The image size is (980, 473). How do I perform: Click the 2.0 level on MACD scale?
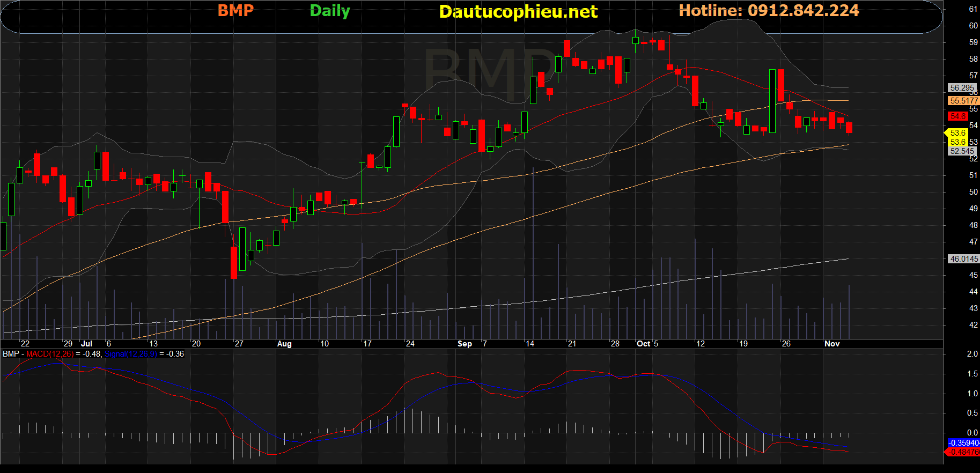coord(972,354)
